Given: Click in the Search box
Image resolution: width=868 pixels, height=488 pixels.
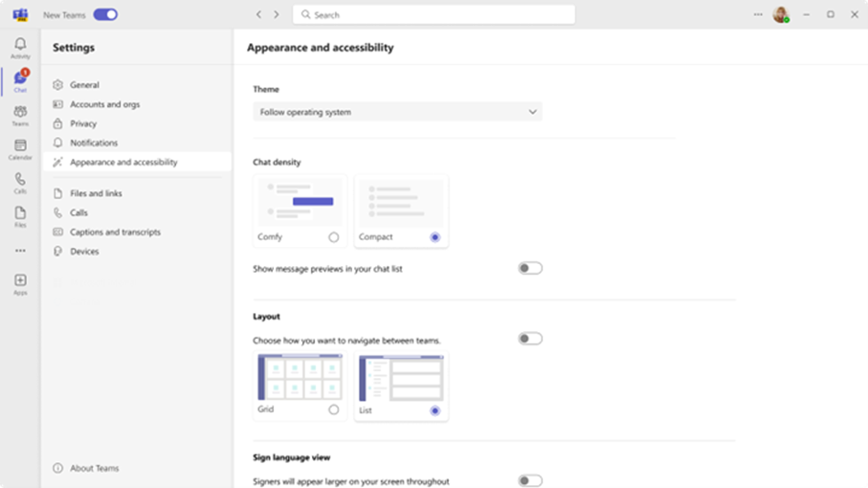Looking at the screenshot, I should (434, 14).
